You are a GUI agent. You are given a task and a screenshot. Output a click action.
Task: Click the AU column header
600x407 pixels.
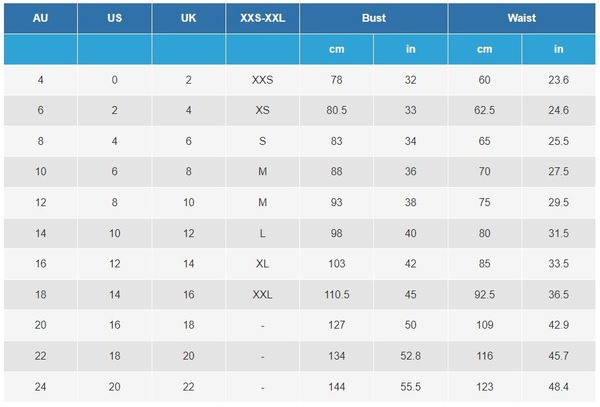[41, 18]
